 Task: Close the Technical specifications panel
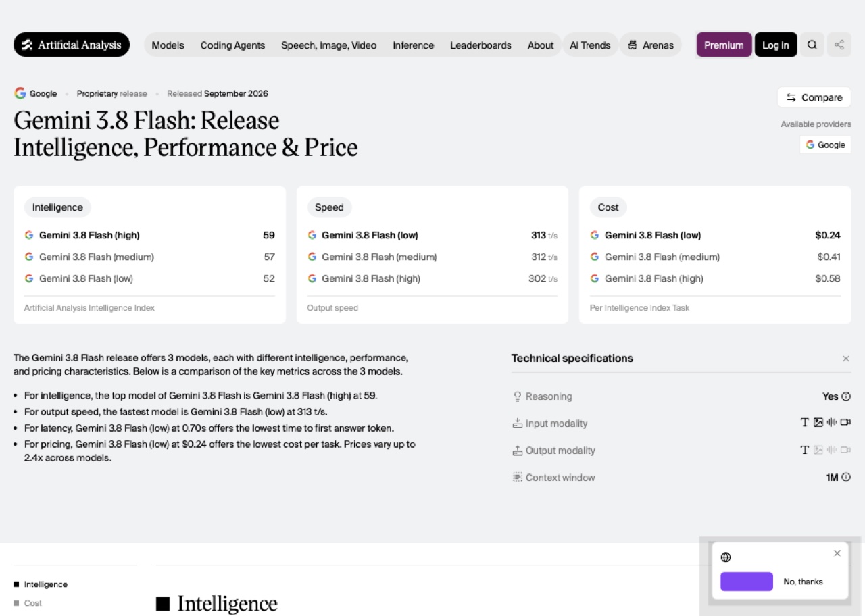click(x=846, y=359)
